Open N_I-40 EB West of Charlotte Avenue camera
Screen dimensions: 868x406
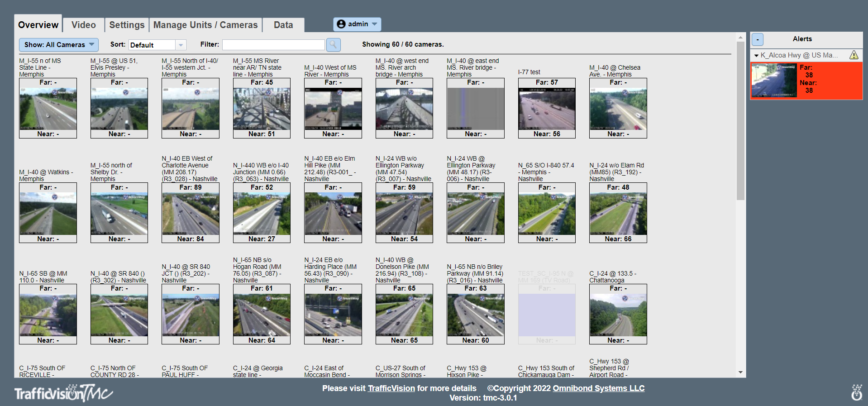pos(191,213)
